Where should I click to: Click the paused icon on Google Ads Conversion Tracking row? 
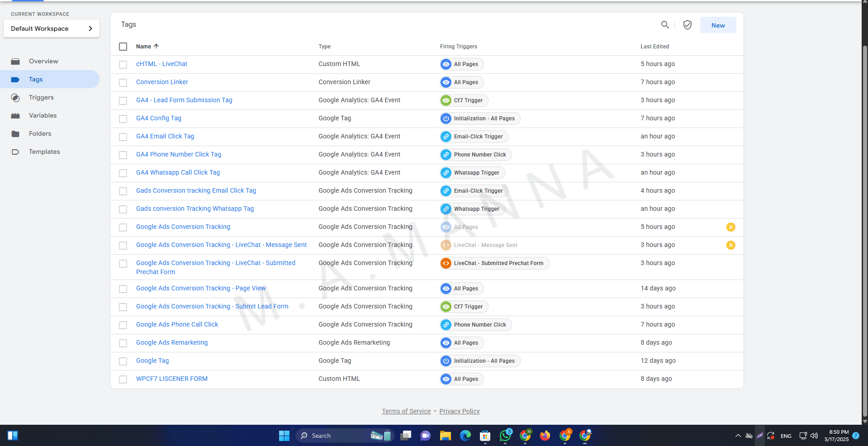coord(730,227)
